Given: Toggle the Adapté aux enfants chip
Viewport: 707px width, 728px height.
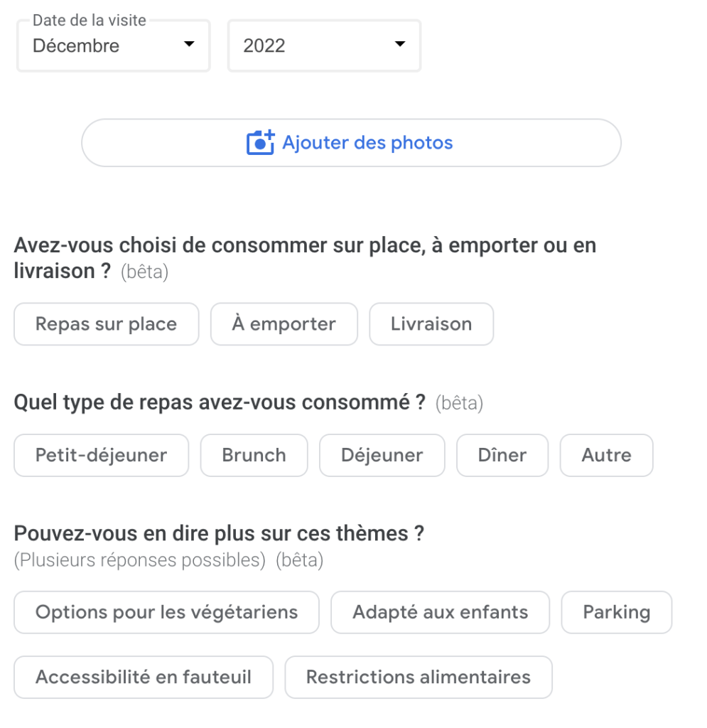Looking at the screenshot, I should pyautogui.click(x=441, y=612).
